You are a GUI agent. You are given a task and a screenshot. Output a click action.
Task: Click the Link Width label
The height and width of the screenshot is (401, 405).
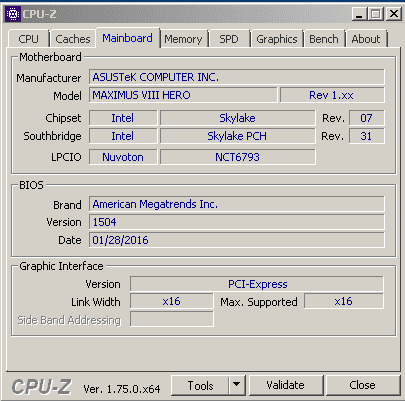click(x=96, y=302)
